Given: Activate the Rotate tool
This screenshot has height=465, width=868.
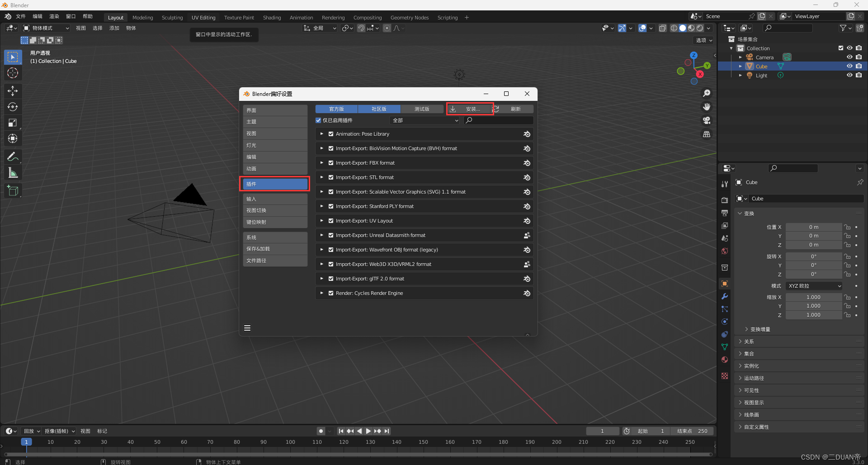Looking at the screenshot, I should (13, 107).
